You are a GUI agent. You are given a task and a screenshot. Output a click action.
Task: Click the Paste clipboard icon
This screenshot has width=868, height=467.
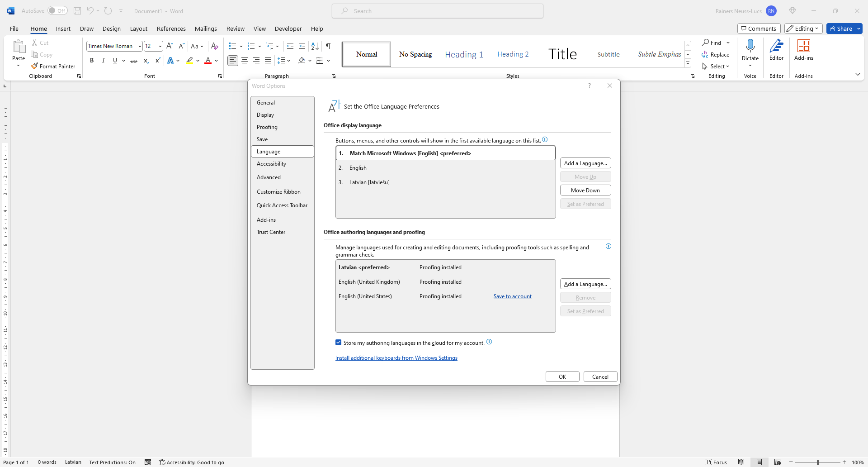tap(19, 46)
